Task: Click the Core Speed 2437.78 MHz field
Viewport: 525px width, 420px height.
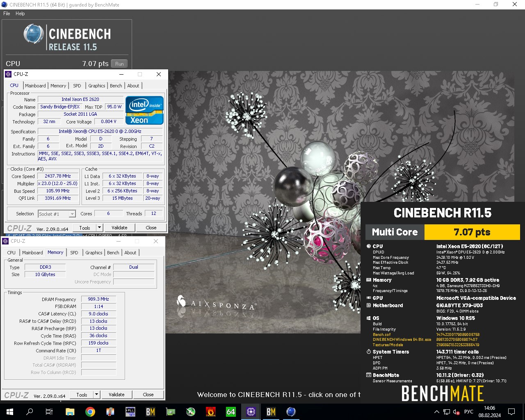Action: pos(58,176)
